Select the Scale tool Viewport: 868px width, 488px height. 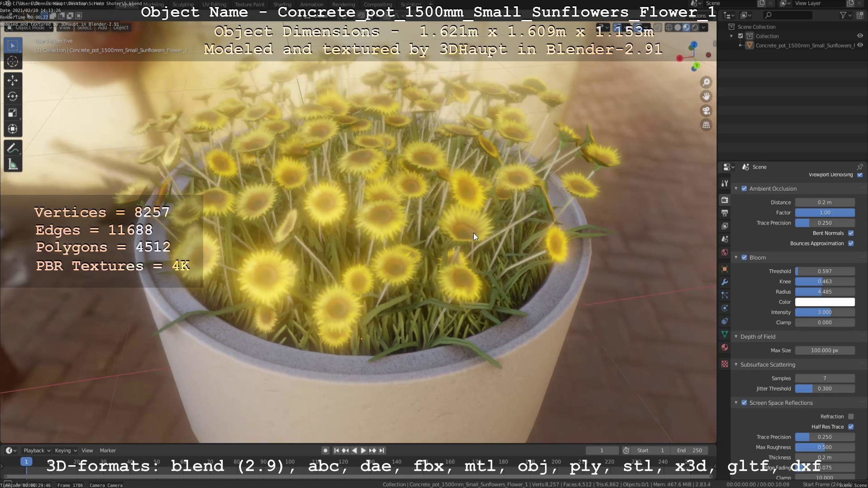13,113
